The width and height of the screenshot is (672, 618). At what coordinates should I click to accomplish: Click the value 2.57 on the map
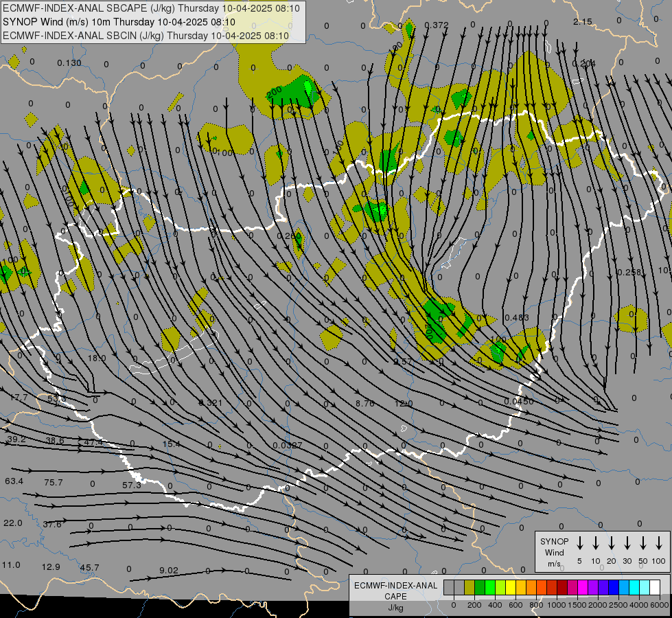[403, 362]
